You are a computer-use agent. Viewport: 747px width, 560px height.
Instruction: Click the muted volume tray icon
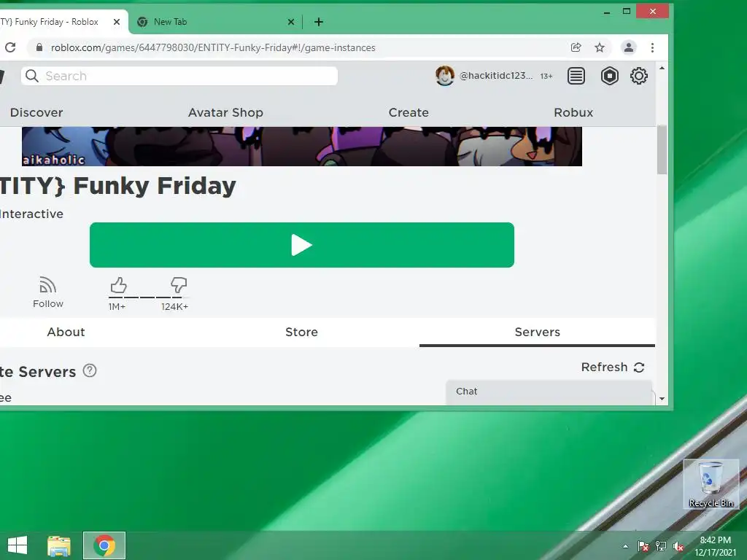click(x=678, y=546)
